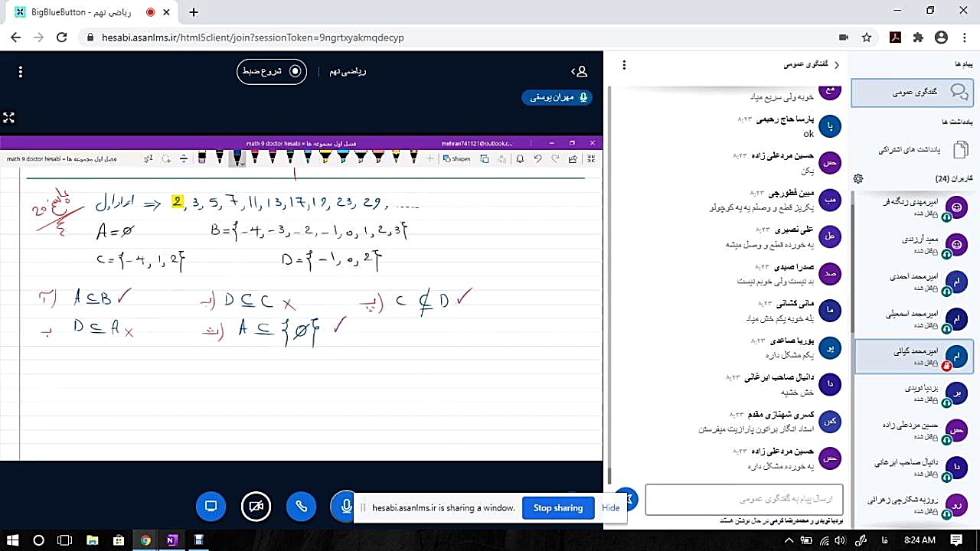Select the blue pen with dropdown in OneNote
The width and height of the screenshot is (980, 551).
pos(237,158)
